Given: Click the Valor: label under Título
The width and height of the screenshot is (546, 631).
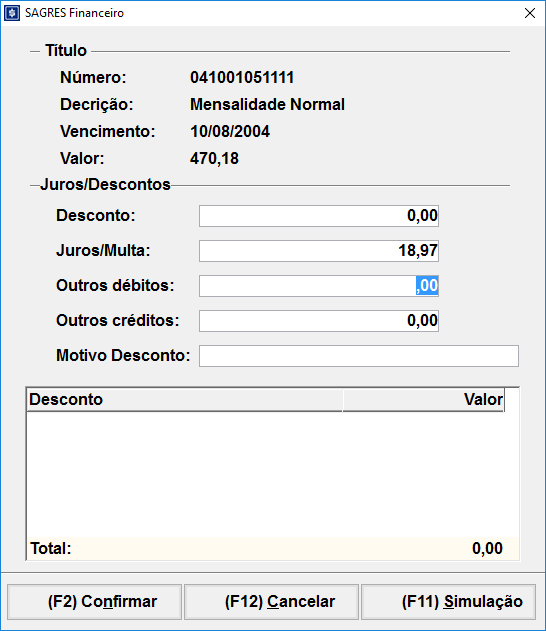Looking at the screenshot, I should tap(82, 159).
